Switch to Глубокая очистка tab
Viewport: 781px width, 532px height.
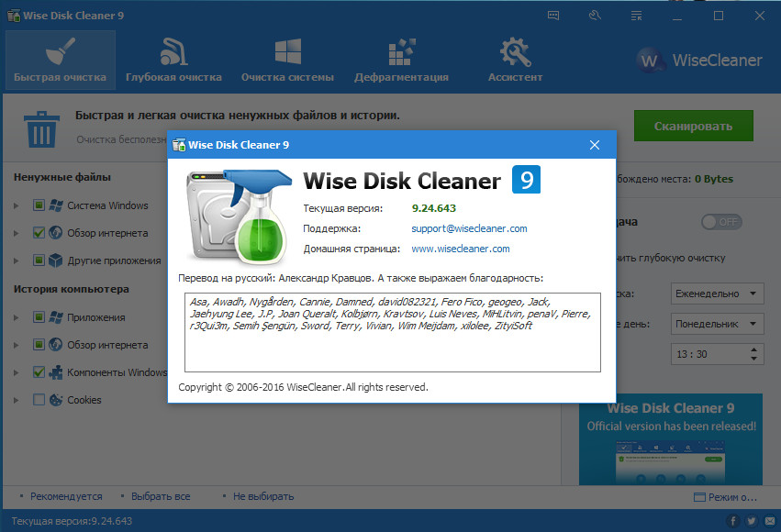tap(173, 60)
